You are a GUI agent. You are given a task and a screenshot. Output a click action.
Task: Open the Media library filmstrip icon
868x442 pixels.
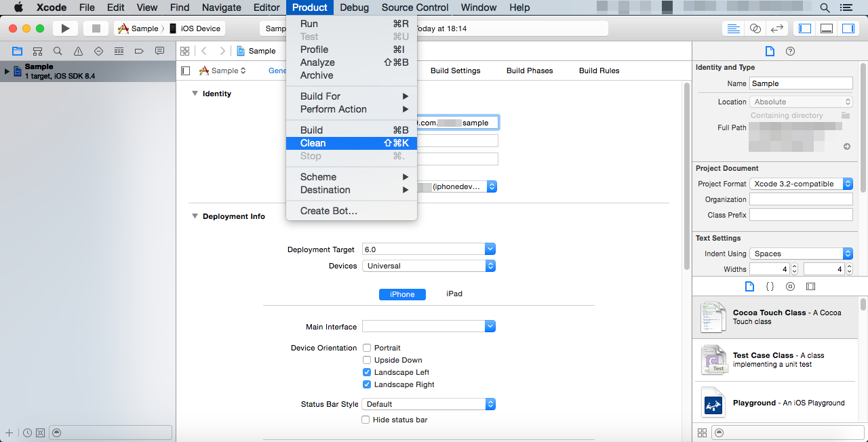click(x=810, y=286)
